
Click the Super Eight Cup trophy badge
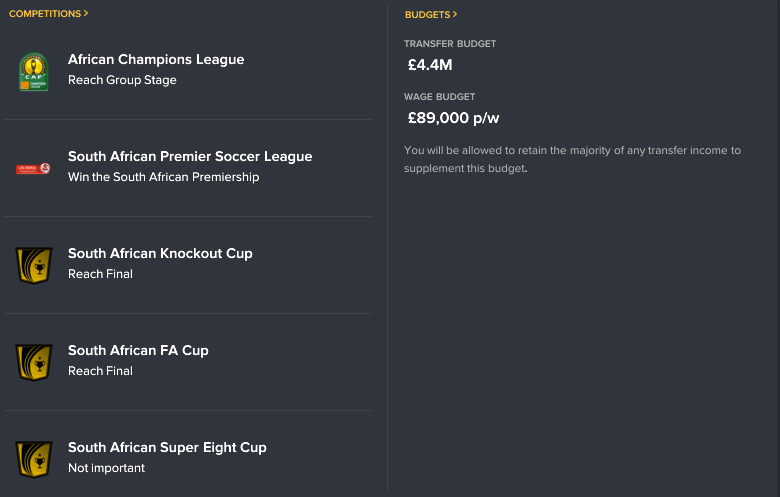coord(34,460)
